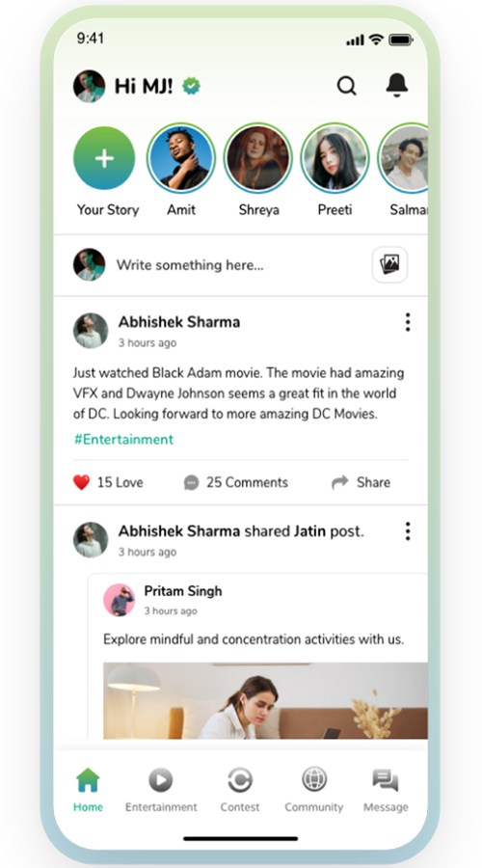Screen dimensions: 482x868
Task: Tap the Share arrow icon
Action: (x=339, y=482)
